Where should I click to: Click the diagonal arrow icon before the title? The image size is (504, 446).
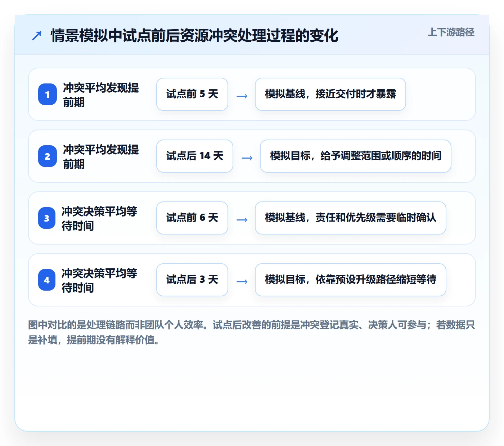click(x=37, y=36)
